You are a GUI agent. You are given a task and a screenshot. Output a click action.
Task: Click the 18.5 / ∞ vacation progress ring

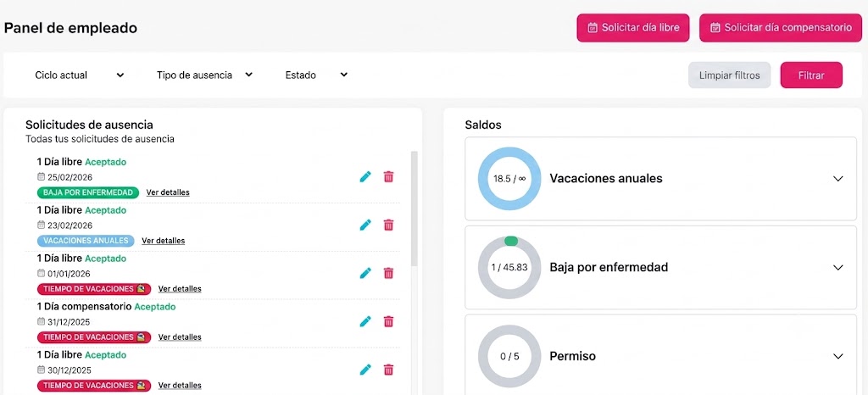pos(509,179)
